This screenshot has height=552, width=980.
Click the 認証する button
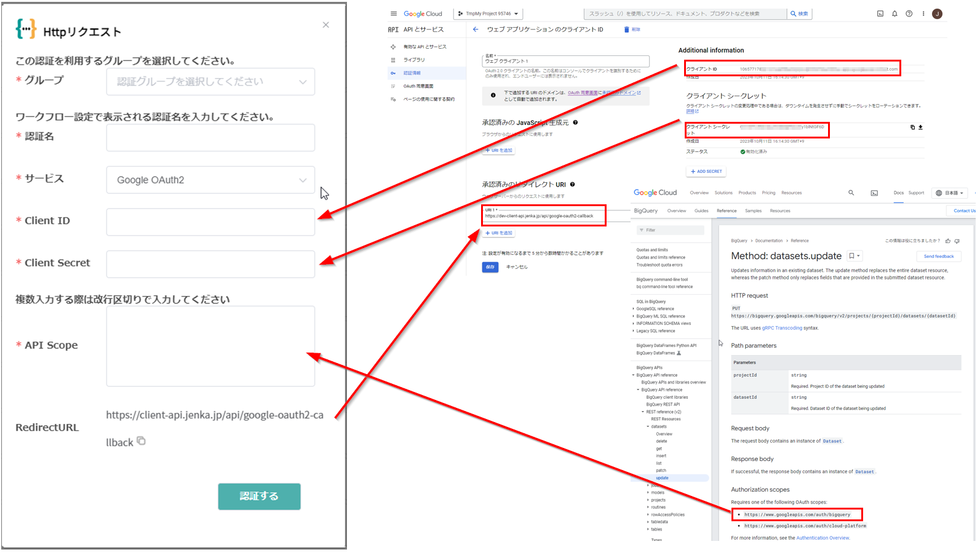click(x=259, y=496)
